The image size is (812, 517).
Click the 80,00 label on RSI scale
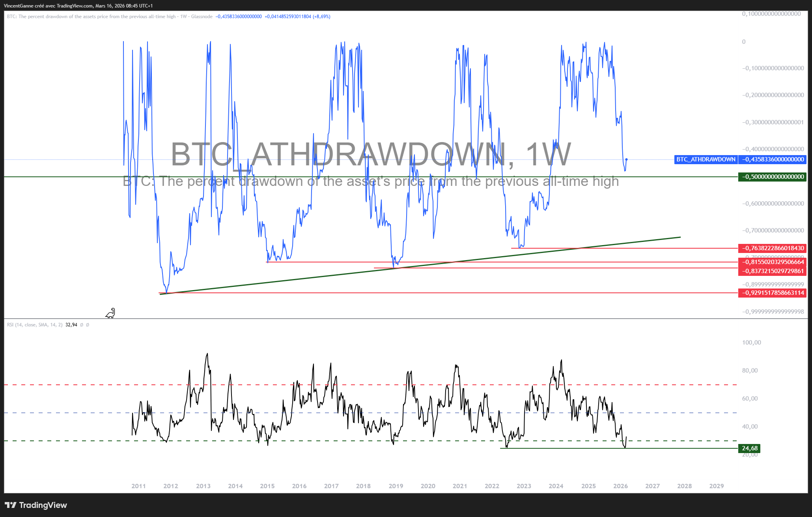(x=750, y=371)
